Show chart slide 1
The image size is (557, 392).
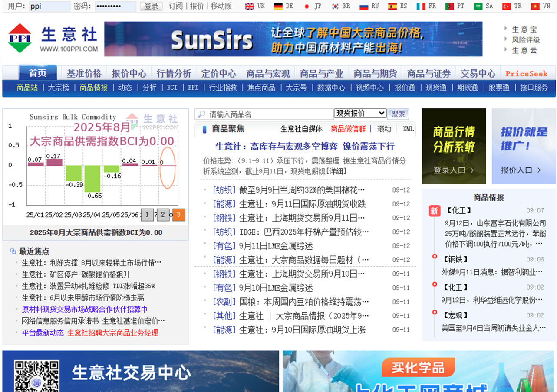tap(147, 215)
